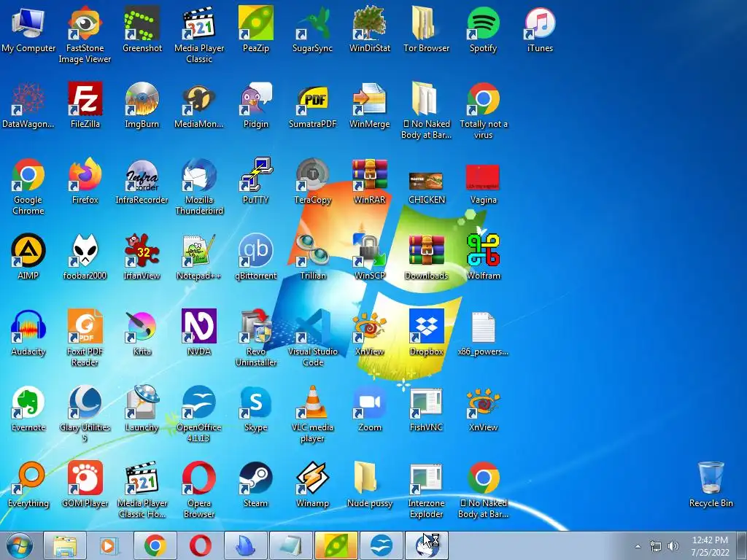Viewport: 747px width, 560px height.
Task: Open Steam desktop shortcut
Action: tap(256, 484)
